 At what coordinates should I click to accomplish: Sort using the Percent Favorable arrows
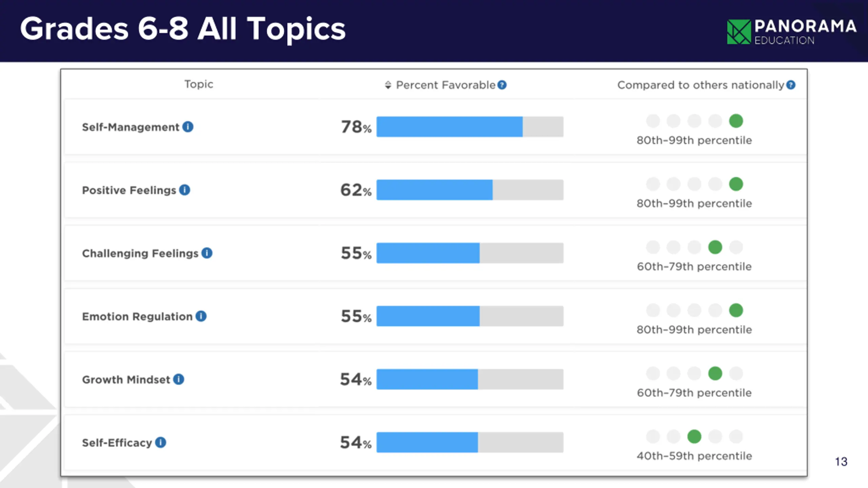(388, 85)
